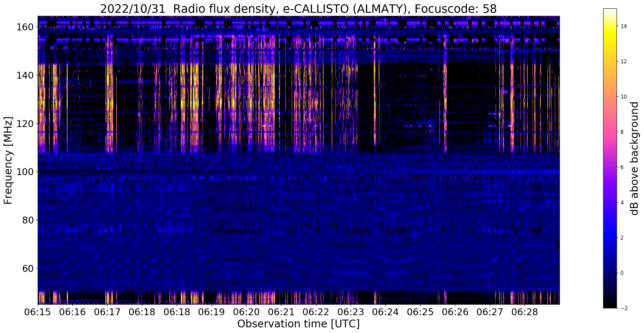This screenshot has height=333, width=644.
Task: Click the 06:16 time tick label
Action: point(73,312)
